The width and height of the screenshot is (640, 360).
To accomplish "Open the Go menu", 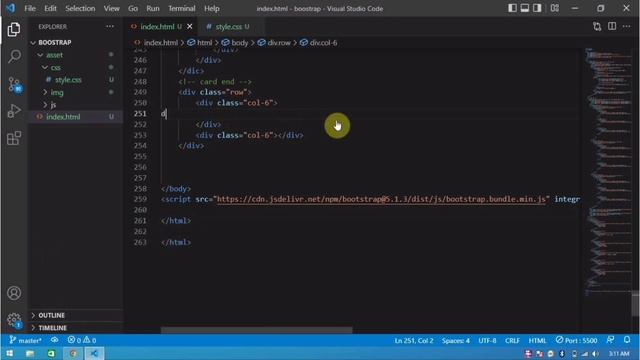I will tap(133, 9).
